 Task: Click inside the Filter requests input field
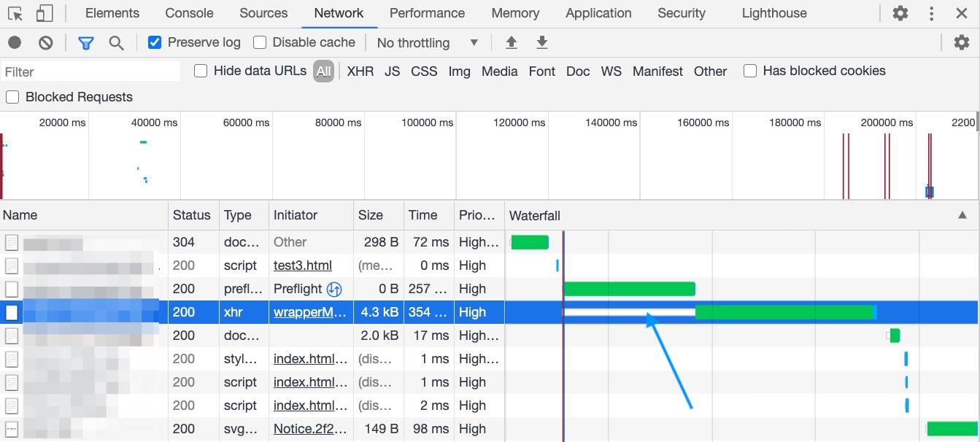pos(88,71)
